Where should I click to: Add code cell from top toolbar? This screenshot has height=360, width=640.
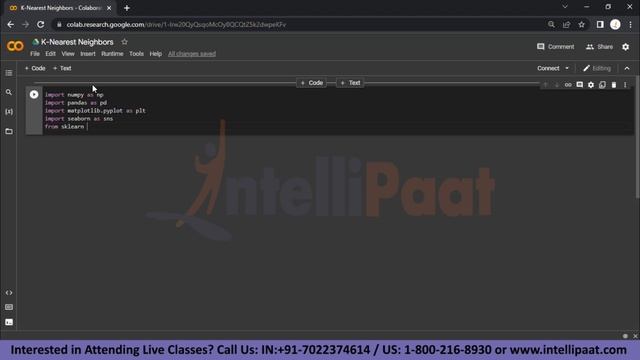tap(35, 68)
